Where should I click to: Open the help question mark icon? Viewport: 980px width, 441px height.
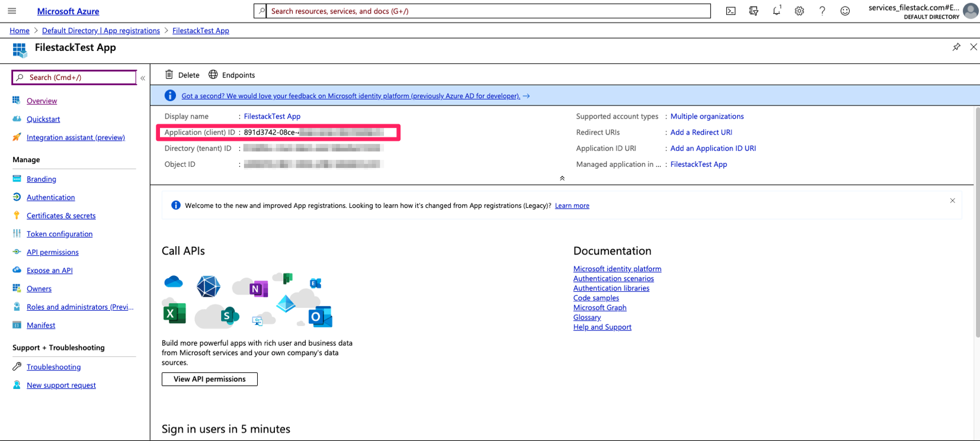822,11
